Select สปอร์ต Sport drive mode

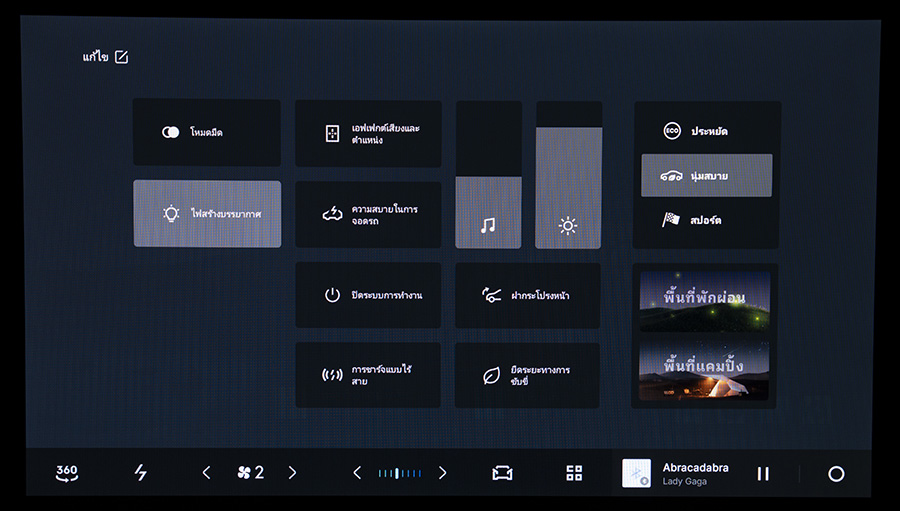pyautogui.click(x=706, y=220)
